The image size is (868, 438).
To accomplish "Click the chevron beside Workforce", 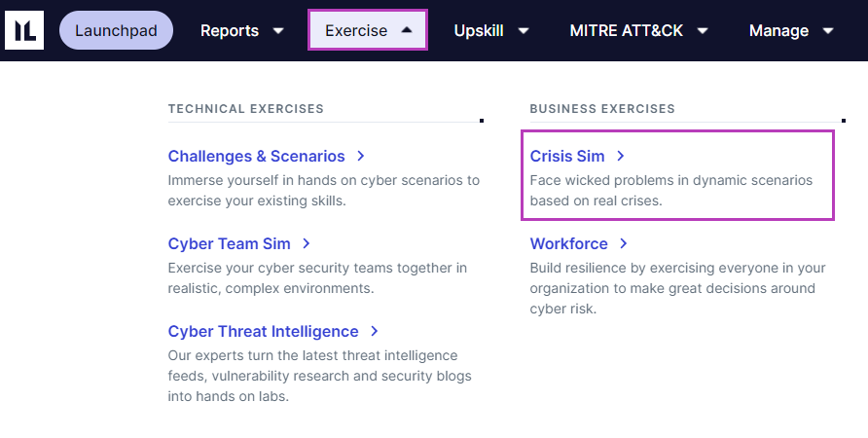I will coord(624,243).
